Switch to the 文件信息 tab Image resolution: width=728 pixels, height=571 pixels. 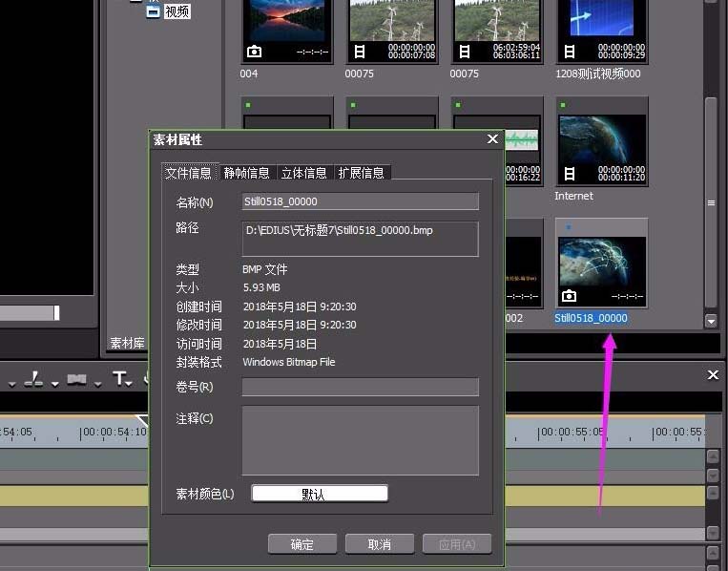coord(189,173)
